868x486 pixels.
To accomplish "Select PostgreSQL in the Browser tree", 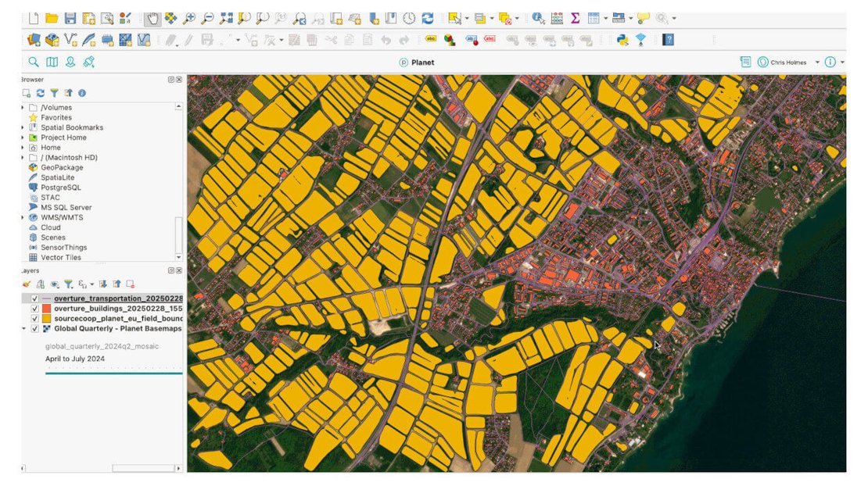I will tap(60, 188).
